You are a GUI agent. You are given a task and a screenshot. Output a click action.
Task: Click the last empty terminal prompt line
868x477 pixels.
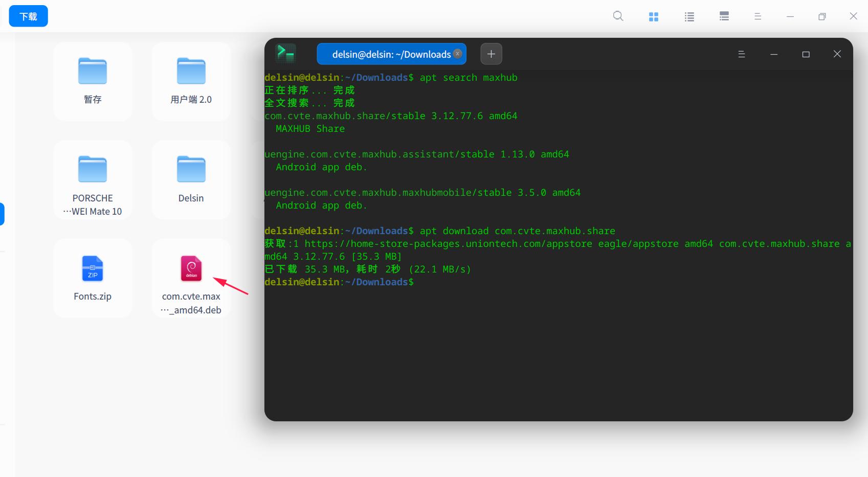click(x=339, y=282)
